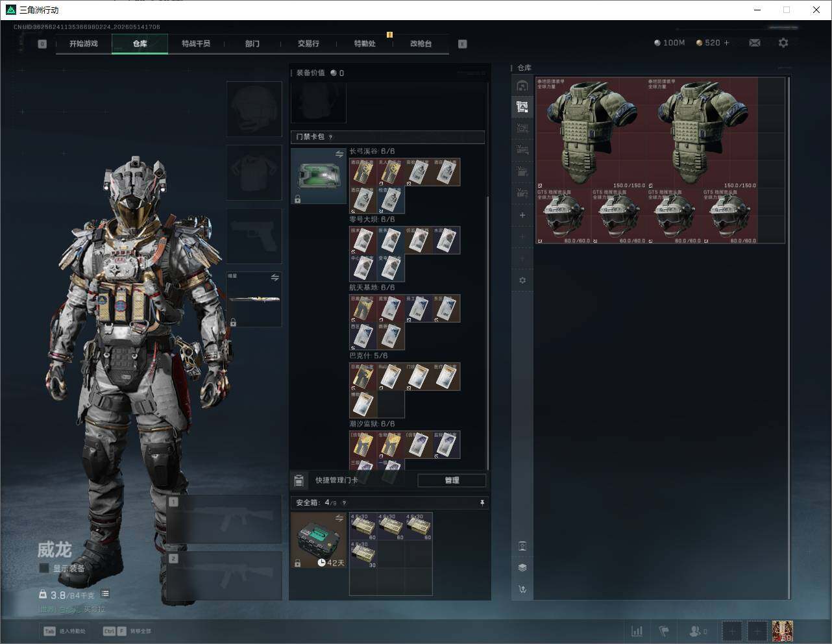Viewport: 832px width, 644px height.
Task: Click primary weapon slot 1
Action: tap(225, 519)
